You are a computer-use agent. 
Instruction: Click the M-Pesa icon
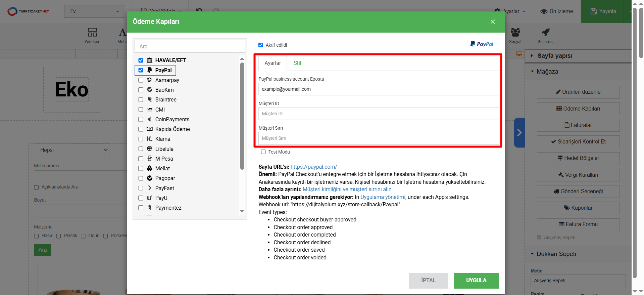[150, 159]
